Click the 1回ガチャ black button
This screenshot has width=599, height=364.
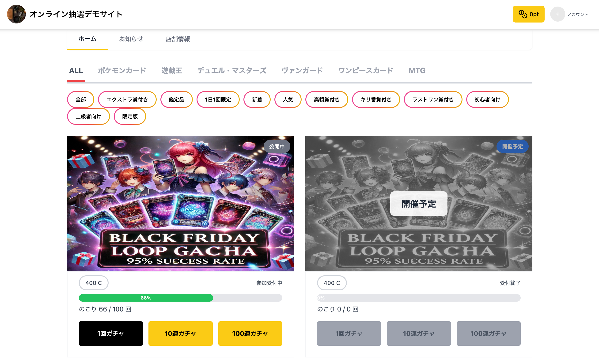(x=111, y=333)
